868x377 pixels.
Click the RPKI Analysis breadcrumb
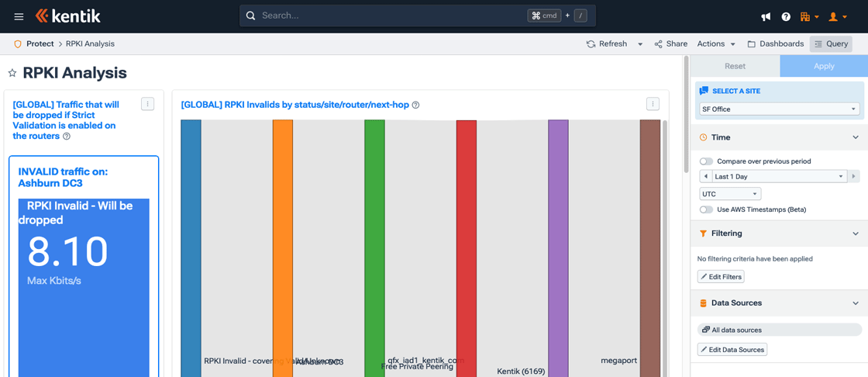coord(90,43)
